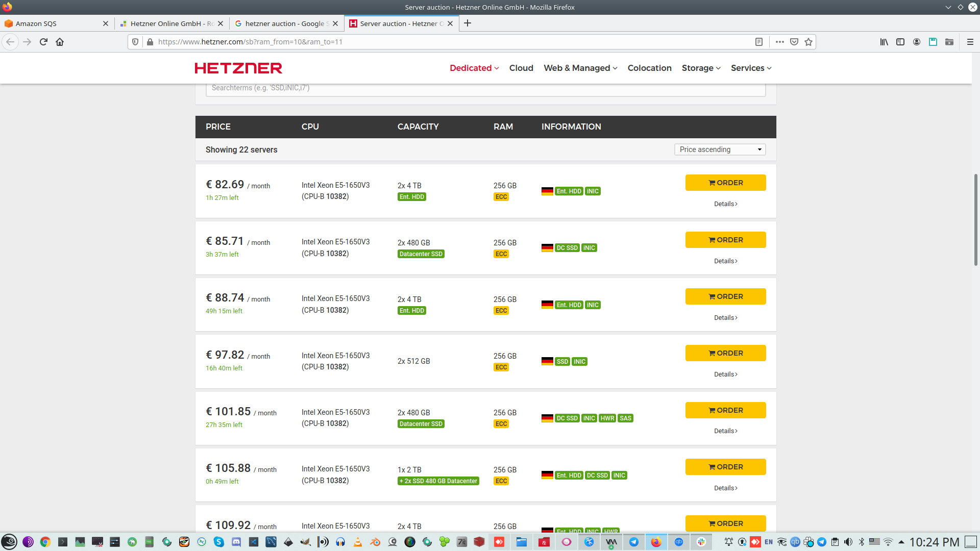The height and width of the screenshot is (551, 980).
Task: Toggle reader view icon in address bar
Action: tap(759, 42)
